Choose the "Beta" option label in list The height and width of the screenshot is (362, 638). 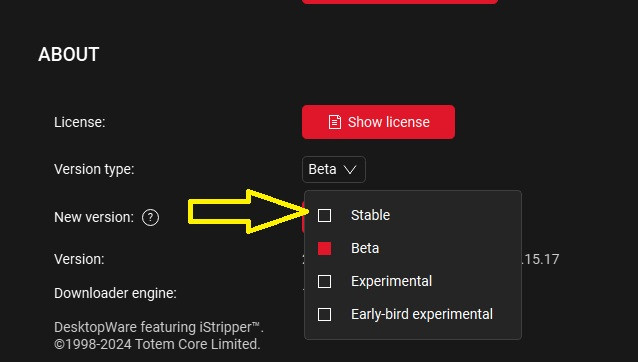(x=365, y=249)
